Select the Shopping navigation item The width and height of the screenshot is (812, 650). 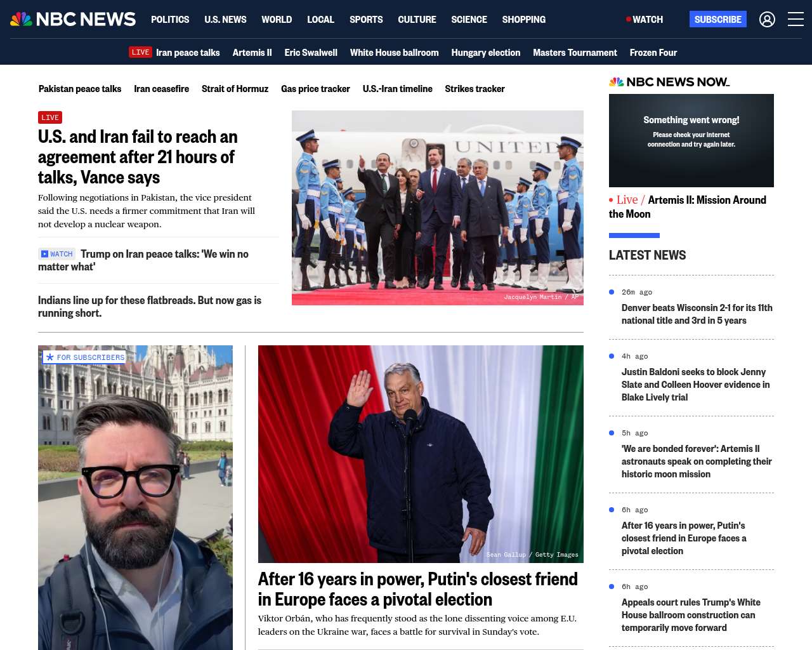click(x=523, y=20)
